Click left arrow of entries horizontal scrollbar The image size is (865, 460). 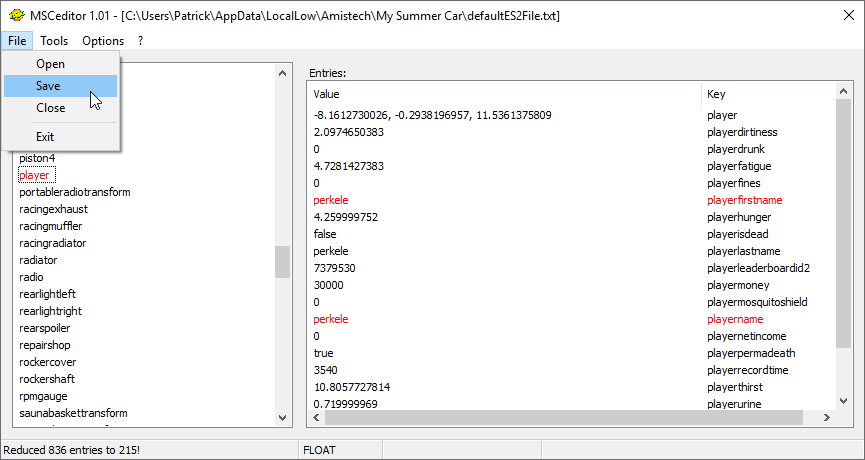(x=317, y=418)
